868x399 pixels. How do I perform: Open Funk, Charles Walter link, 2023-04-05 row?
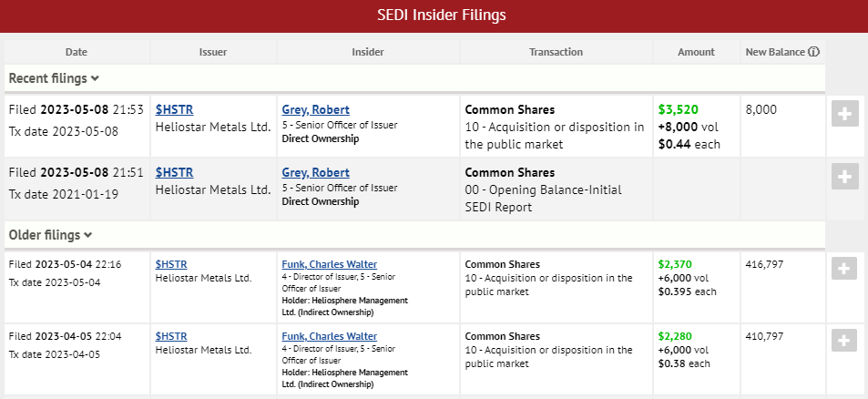pos(329,336)
